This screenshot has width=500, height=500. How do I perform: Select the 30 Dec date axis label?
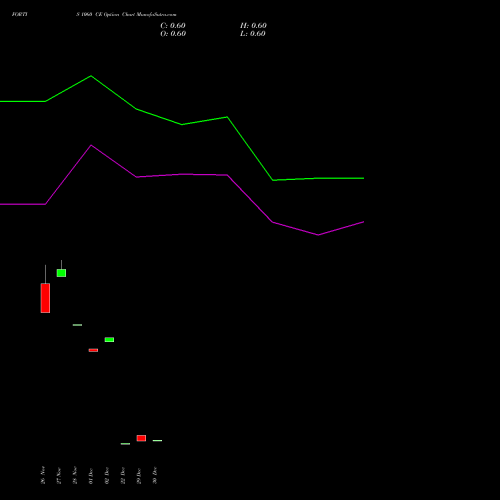coord(155,475)
